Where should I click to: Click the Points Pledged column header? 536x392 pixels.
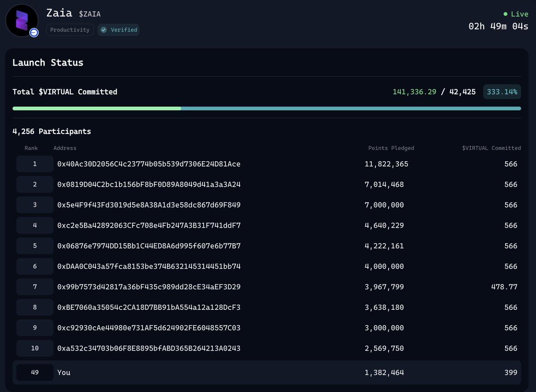pyautogui.click(x=391, y=148)
